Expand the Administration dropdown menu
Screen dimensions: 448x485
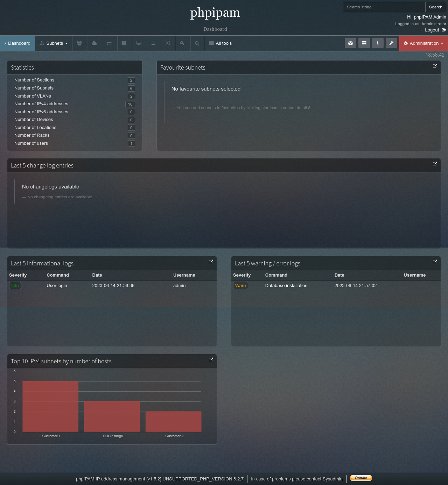[423, 43]
